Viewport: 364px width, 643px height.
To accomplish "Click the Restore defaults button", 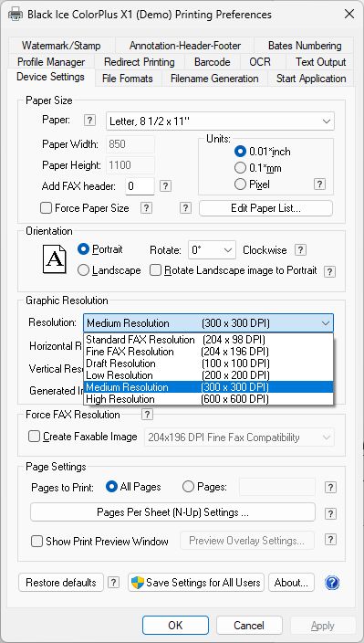I will point(61,583).
